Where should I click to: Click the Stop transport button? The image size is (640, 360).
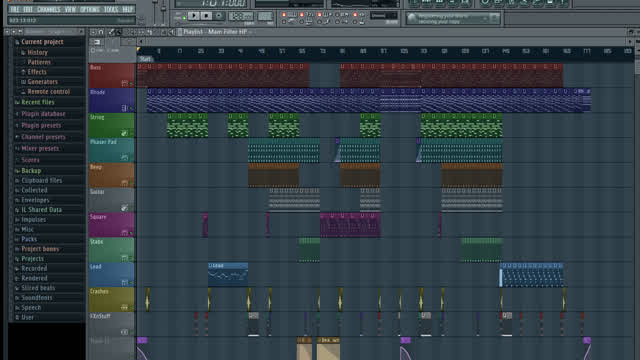coord(206,16)
